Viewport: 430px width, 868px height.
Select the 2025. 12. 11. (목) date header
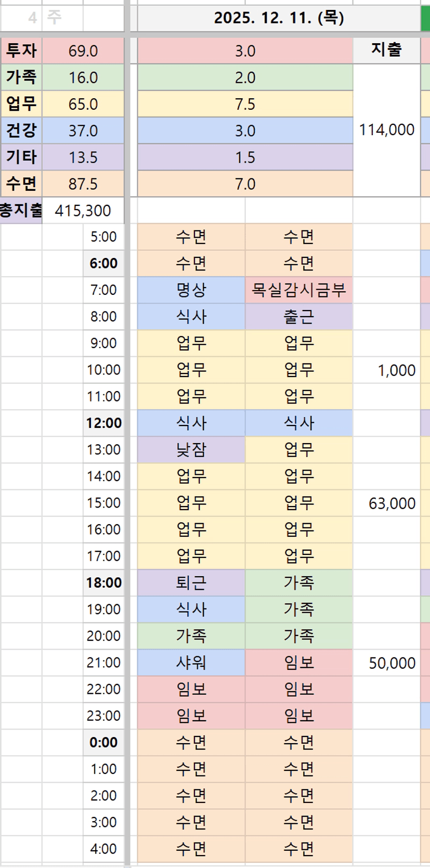pos(279,18)
